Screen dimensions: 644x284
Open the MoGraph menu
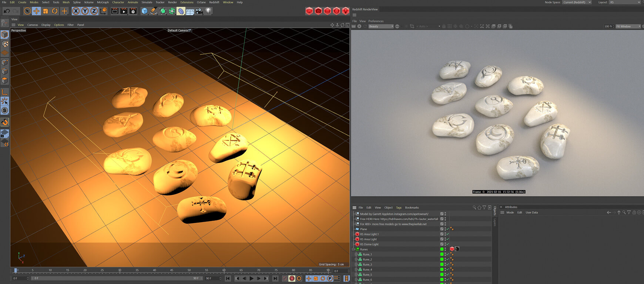coord(103,2)
